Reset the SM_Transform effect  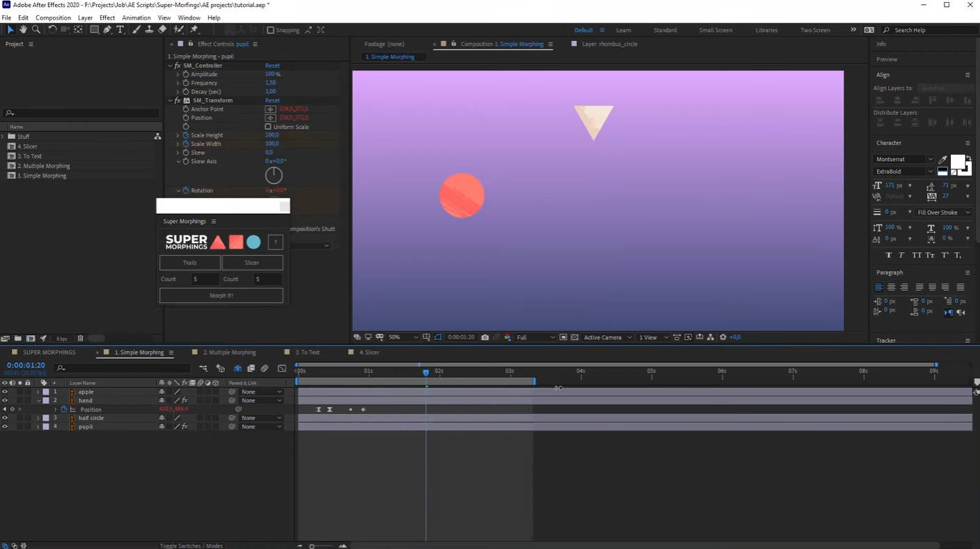click(x=271, y=100)
